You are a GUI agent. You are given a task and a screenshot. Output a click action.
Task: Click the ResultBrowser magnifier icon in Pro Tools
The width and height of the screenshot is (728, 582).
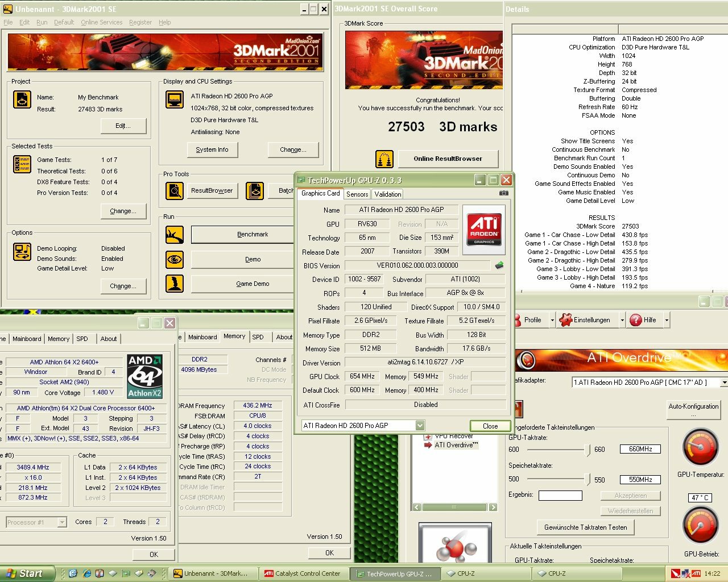pos(174,191)
